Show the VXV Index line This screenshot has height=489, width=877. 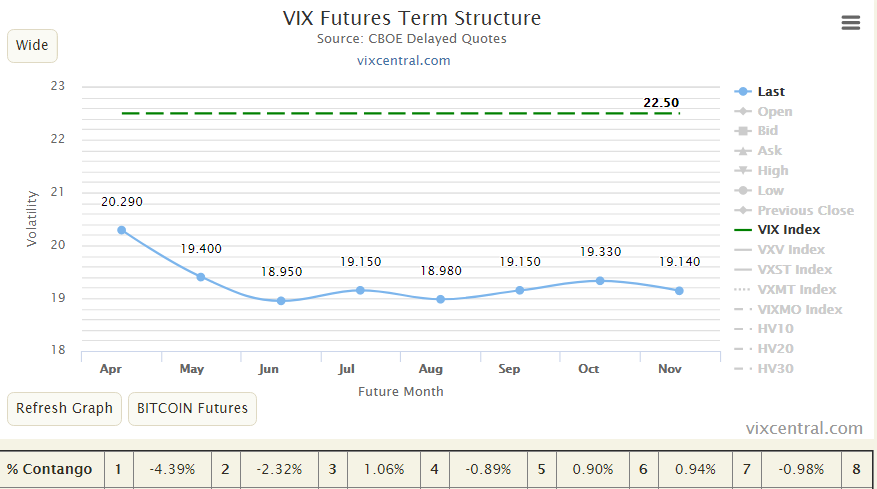pyautogui.click(x=790, y=250)
